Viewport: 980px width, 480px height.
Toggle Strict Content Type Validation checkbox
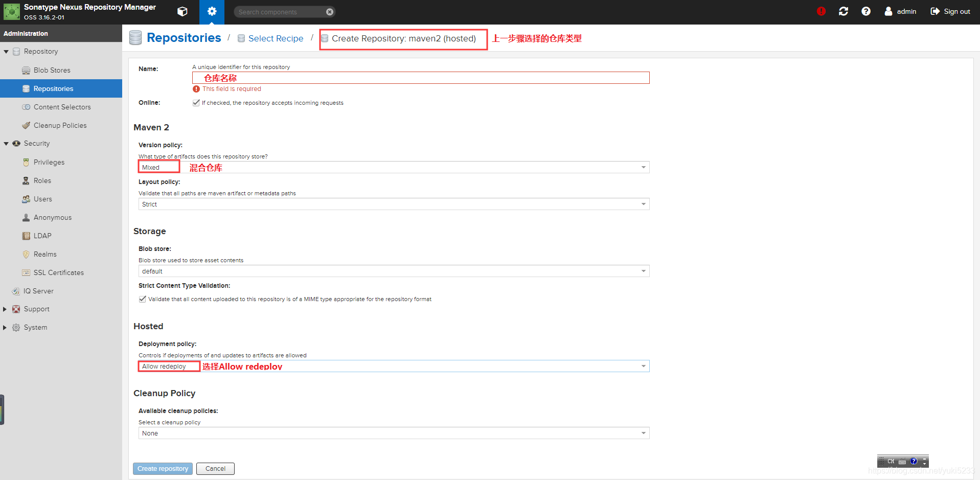point(143,299)
